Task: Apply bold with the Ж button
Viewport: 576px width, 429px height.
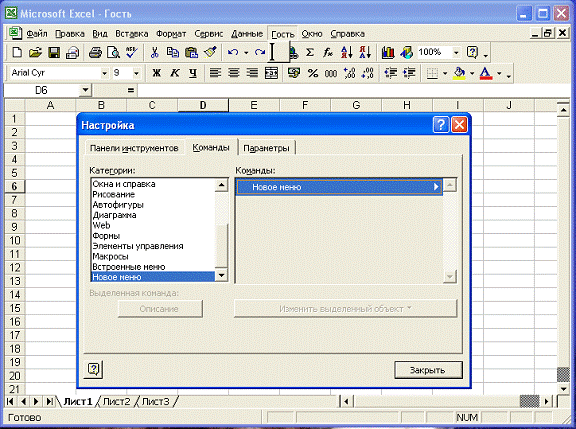Action: 156,73
